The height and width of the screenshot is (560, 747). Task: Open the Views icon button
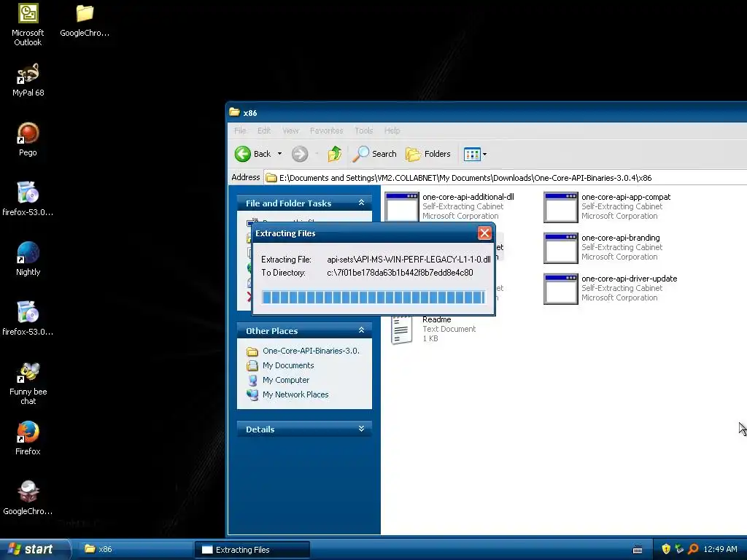click(x=472, y=155)
